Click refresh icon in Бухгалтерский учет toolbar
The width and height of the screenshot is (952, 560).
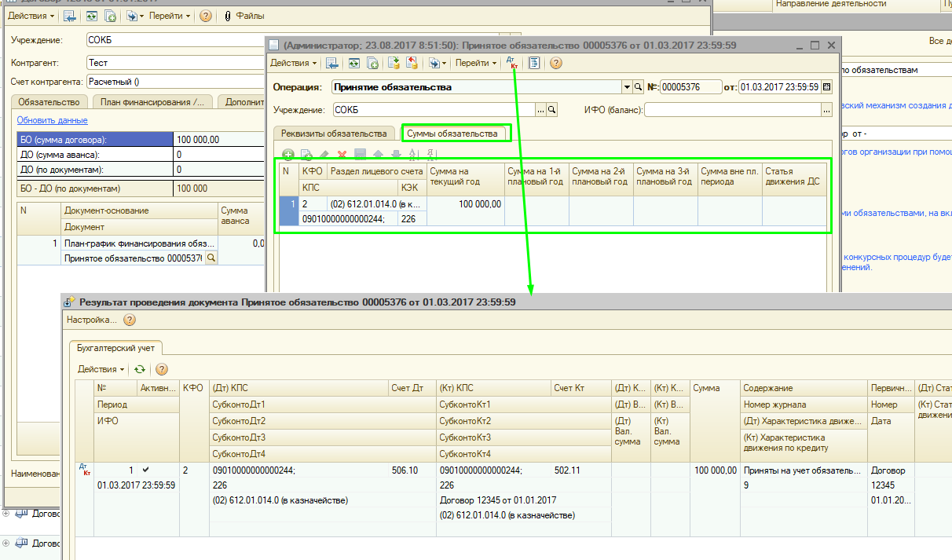(x=139, y=369)
